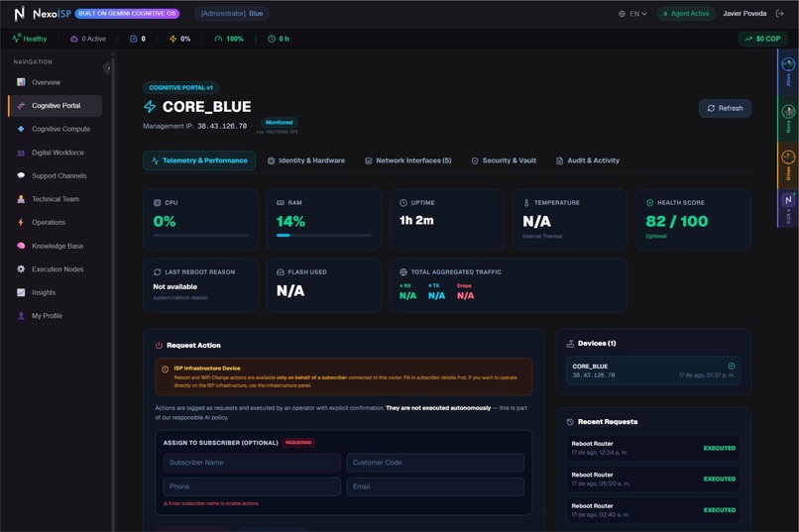Click the Uptime clock icon
799x532 pixels.
click(403, 203)
